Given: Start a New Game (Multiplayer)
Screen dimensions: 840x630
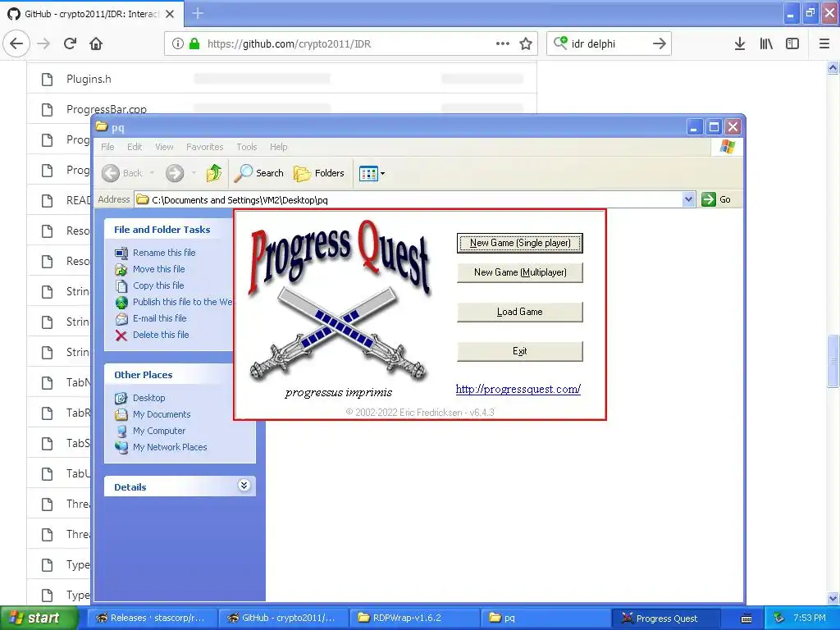Looking at the screenshot, I should pyautogui.click(x=519, y=272).
